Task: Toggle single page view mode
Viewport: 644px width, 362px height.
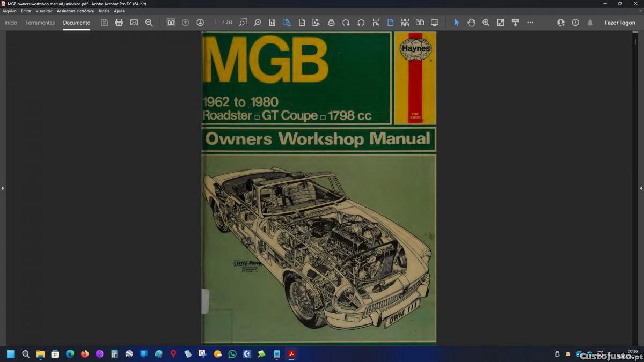Action: pos(390,23)
